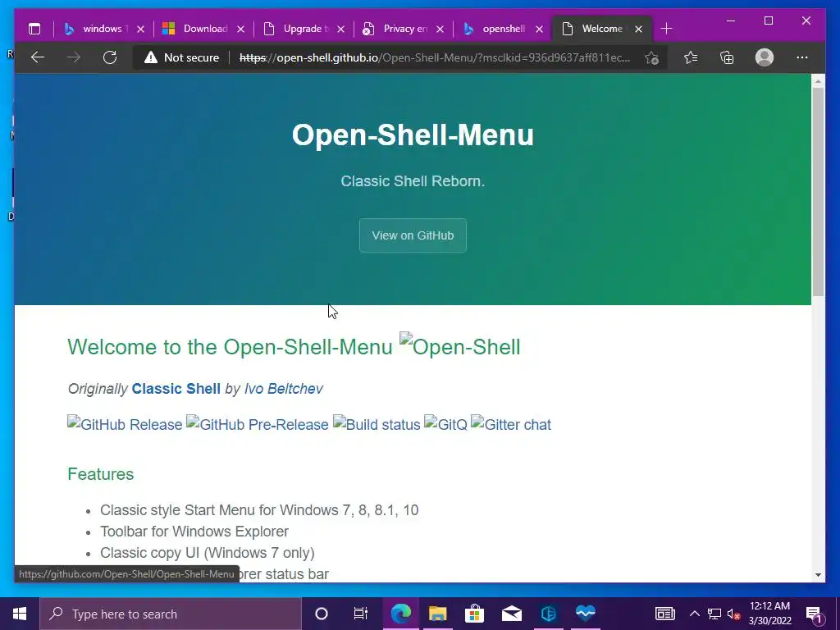
Task: Open the tab actions menu icon
Action: (x=34, y=29)
